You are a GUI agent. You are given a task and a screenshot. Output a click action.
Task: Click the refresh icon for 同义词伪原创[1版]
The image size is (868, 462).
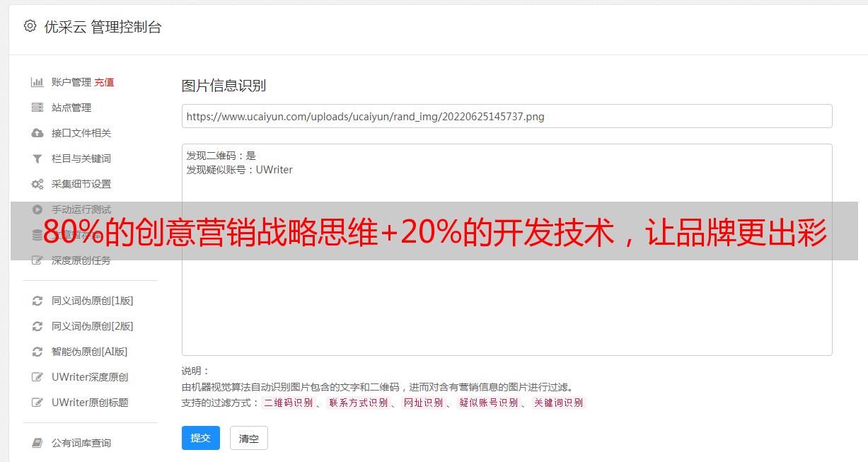37,301
